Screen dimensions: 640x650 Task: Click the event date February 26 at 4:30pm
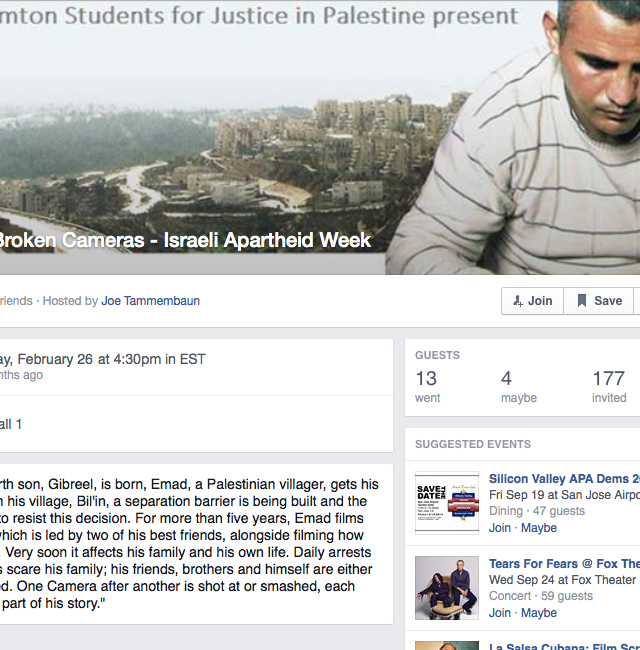(103, 359)
